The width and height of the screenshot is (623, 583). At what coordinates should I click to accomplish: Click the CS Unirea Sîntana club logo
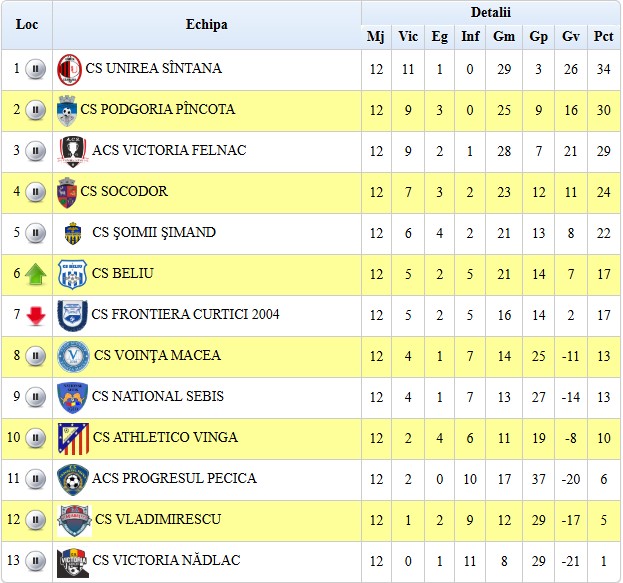tap(69, 69)
